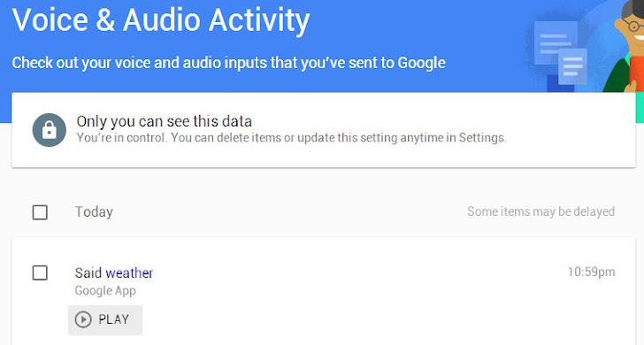The image size is (644, 345).
Task: Open the weather search link
Action: pyautogui.click(x=129, y=273)
